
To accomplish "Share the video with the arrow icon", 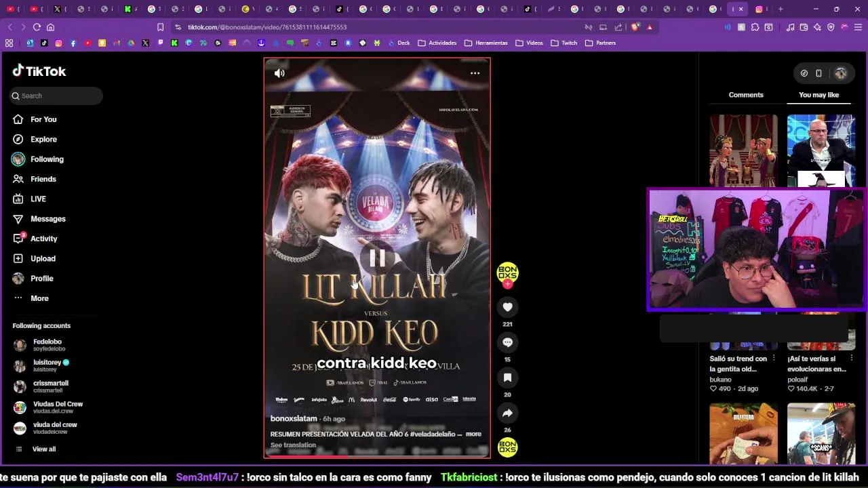I will 507,413.
